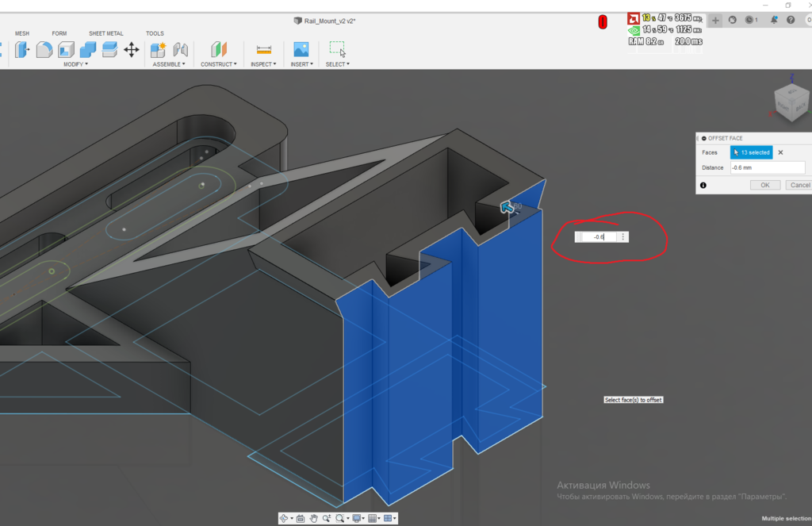Click the stepper arrows beside the offset value
Viewport: 812px width, 526px height.
pyautogui.click(x=623, y=236)
